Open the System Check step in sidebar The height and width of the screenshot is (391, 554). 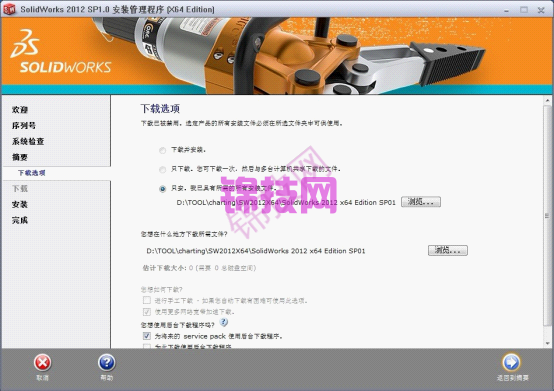click(28, 141)
